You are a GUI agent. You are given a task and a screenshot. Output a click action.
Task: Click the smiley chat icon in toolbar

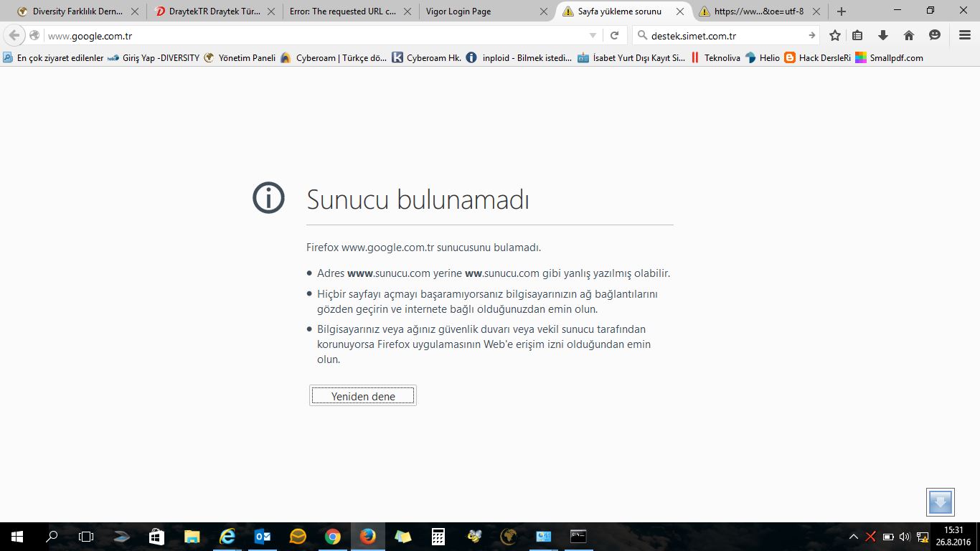[x=934, y=36]
